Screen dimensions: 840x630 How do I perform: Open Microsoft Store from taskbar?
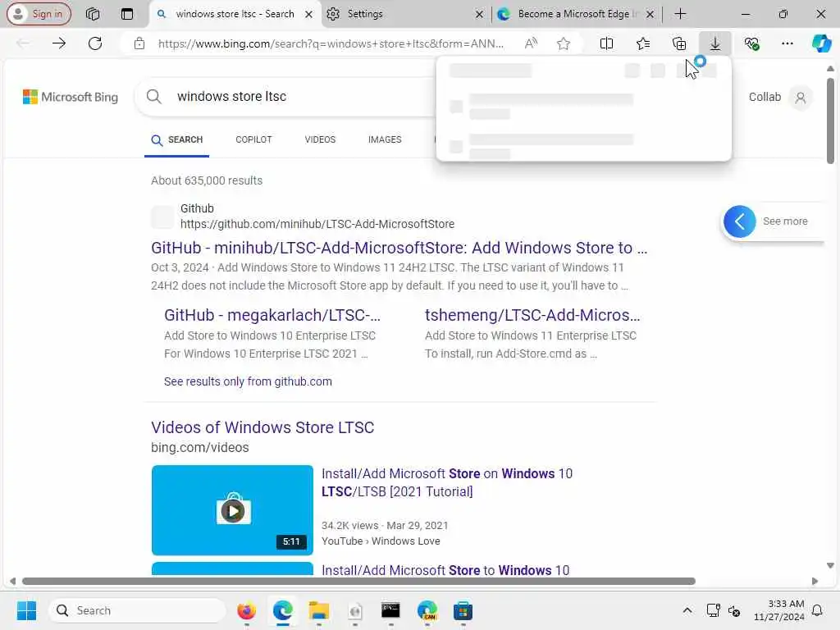463,610
